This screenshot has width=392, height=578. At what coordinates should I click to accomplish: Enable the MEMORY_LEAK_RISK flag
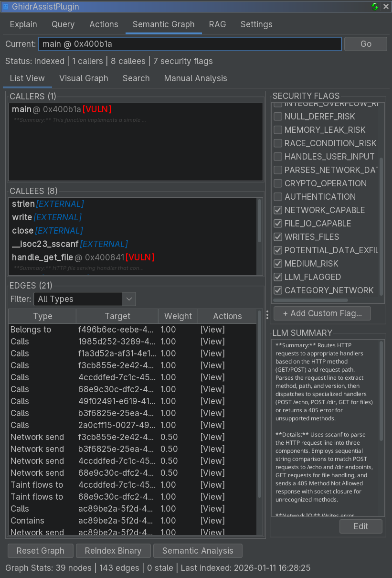(278, 130)
